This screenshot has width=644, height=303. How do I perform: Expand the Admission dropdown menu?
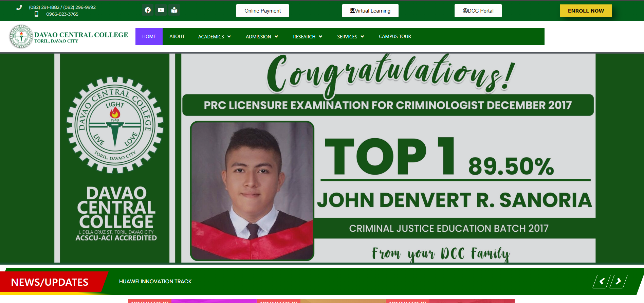[x=262, y=37]
